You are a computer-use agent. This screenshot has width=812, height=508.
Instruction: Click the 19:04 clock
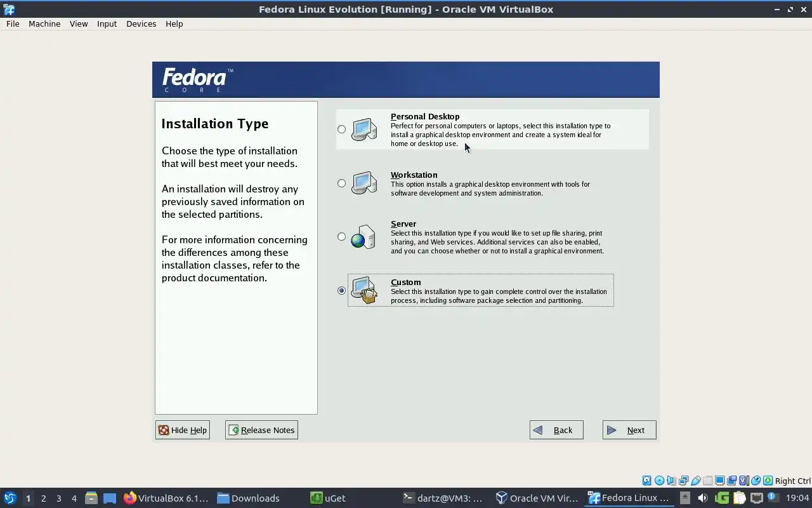pyautogui.click(x=797, y=498)
